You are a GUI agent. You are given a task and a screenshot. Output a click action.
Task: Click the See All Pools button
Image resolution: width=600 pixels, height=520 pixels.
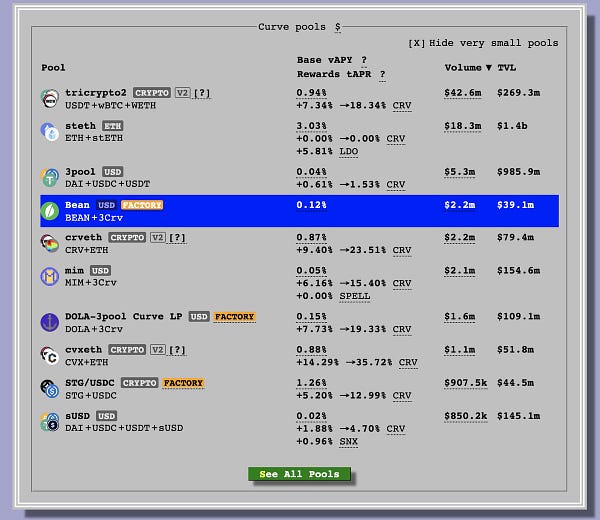coord(299,474)
